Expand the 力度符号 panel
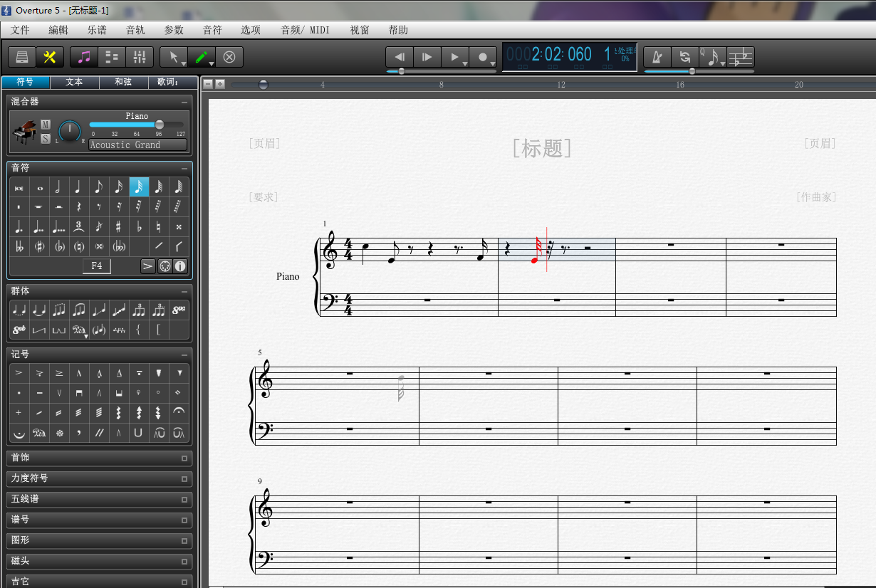Screen dimensions: 876x588 [99, 478]
